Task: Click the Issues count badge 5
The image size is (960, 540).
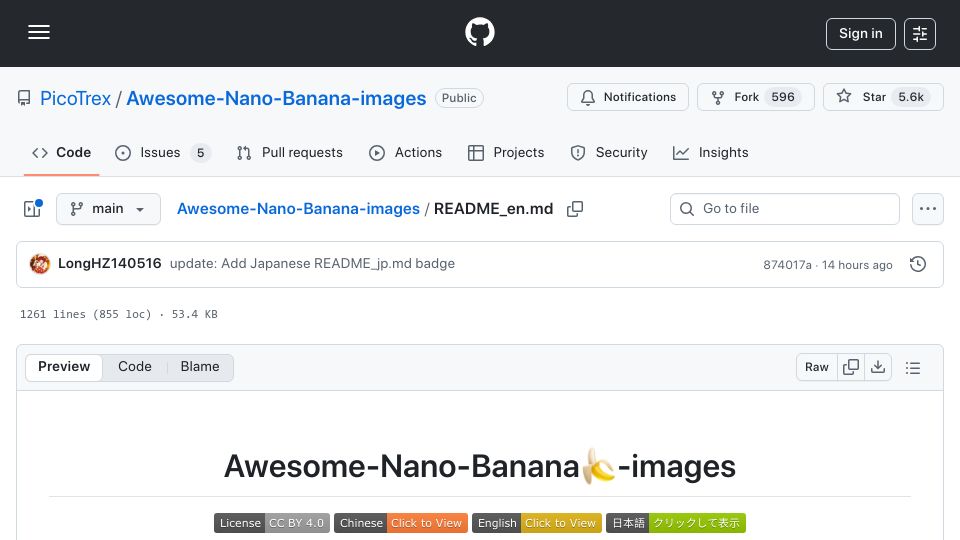Action: [200, 152]
